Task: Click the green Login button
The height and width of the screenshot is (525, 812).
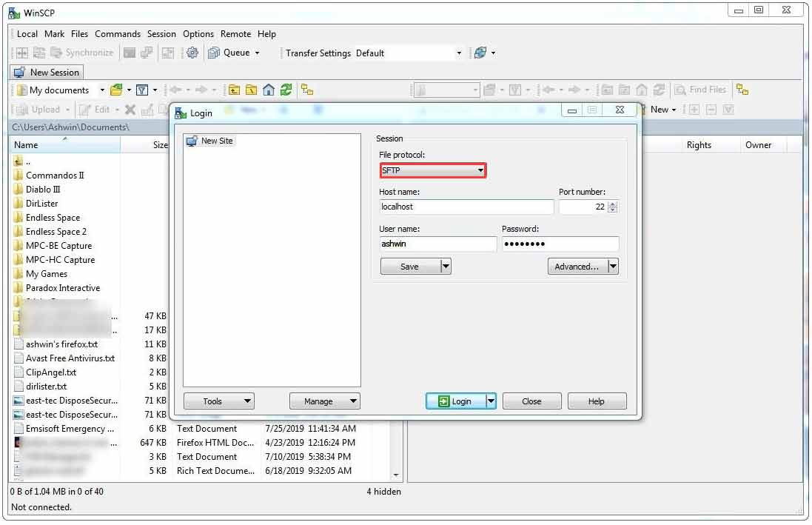Action: point(455,401)
